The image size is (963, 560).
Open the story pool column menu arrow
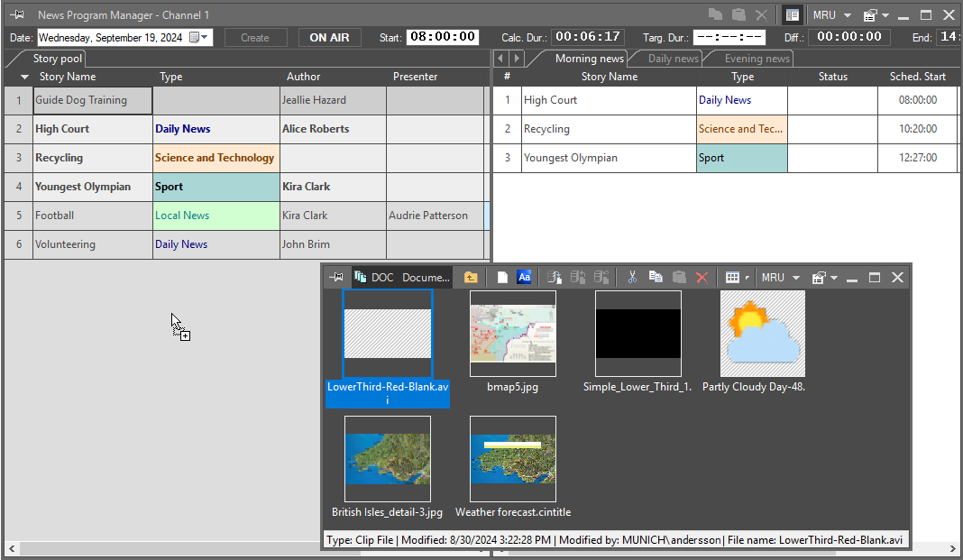[23, 78]
